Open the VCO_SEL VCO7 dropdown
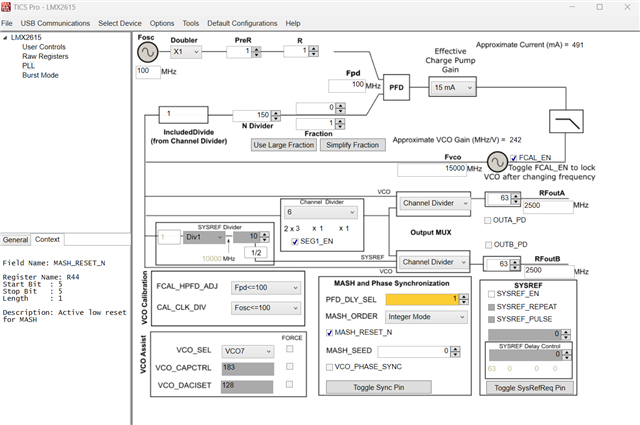The width and height of the screenshot is (640, 425). 248,351
